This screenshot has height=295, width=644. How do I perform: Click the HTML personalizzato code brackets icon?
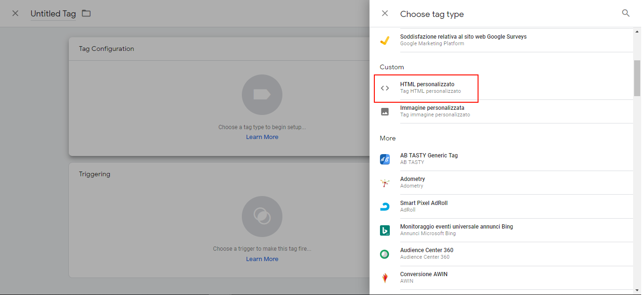385,88
